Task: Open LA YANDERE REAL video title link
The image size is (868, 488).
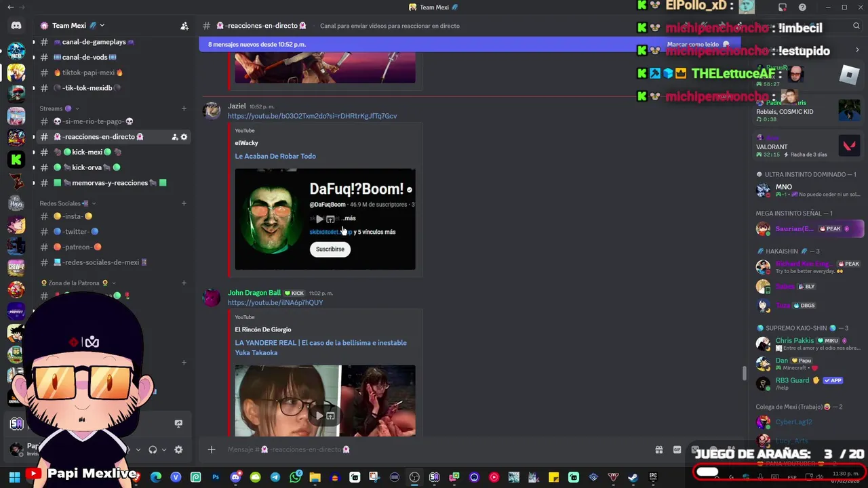Action: (x=321, y=348)
